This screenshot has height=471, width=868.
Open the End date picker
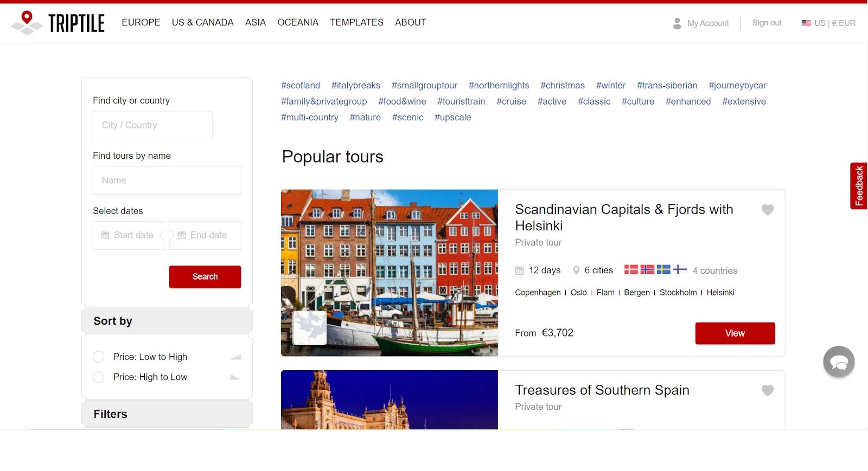point(205,235)
